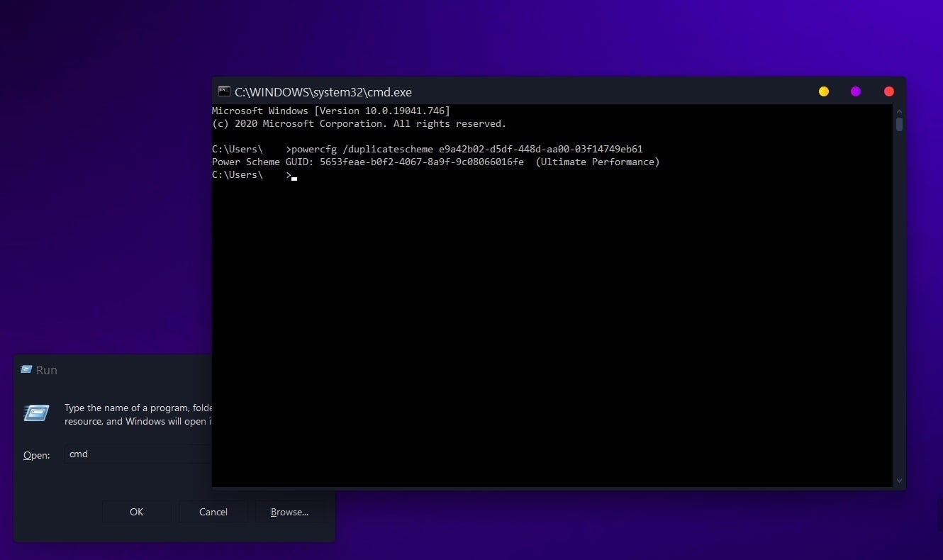
Task: Open the Browse... file picker
Action: [x=289, y=512]
